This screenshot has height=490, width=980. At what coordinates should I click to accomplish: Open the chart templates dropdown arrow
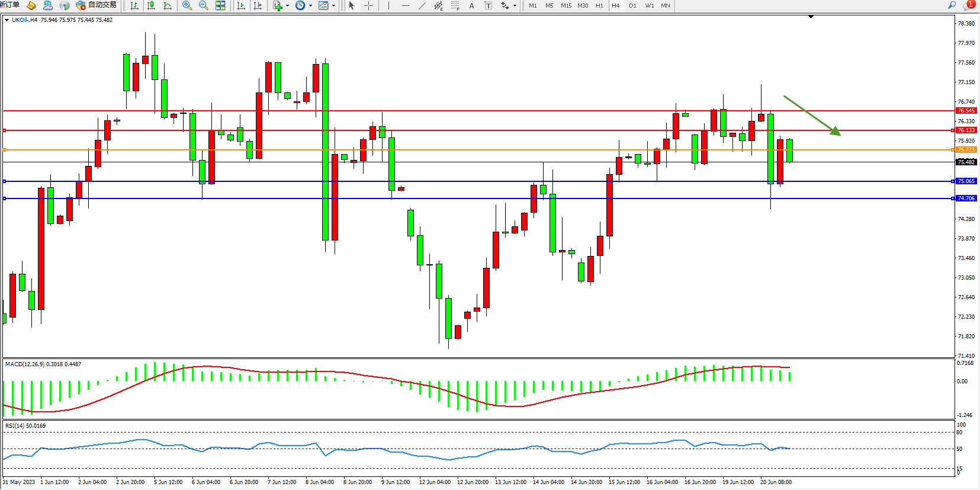click(x=333, y=6)
